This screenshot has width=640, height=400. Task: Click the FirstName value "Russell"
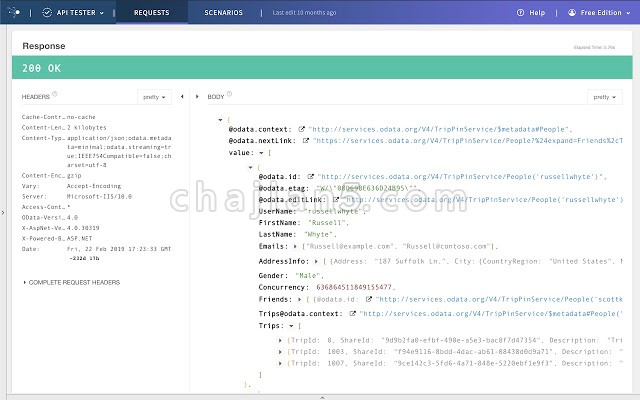(329, 223)
